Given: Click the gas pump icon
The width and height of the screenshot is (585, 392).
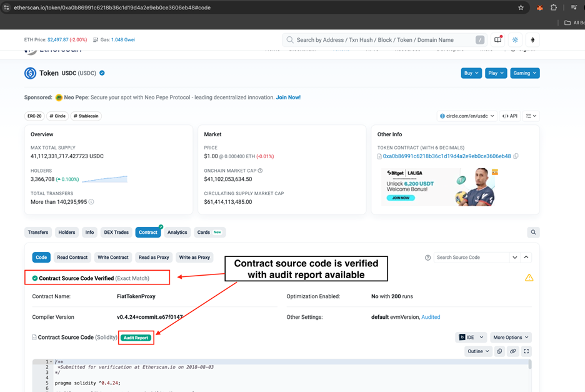Looking at the screenshot, I should [x=96, y=39].
